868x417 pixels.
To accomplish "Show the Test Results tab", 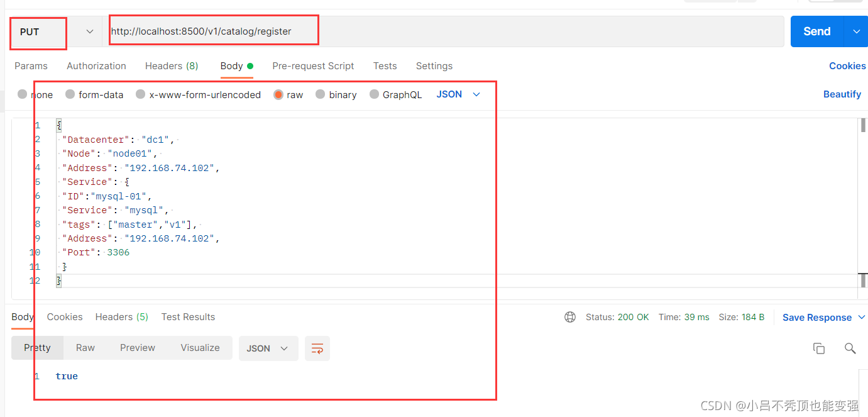I will 188,317.
